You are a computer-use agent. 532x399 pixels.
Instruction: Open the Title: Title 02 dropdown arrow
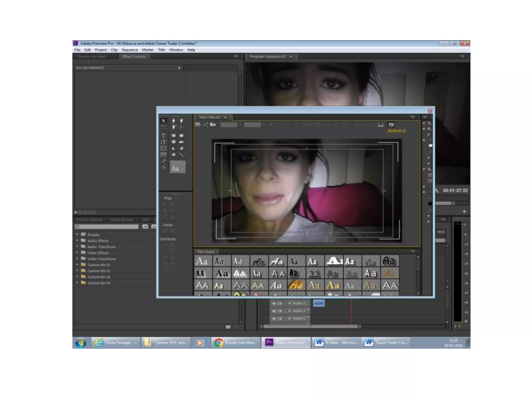coord(225,117)
